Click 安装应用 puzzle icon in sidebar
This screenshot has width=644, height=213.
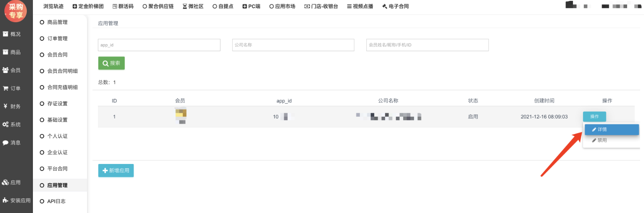(x=6, y=200)
